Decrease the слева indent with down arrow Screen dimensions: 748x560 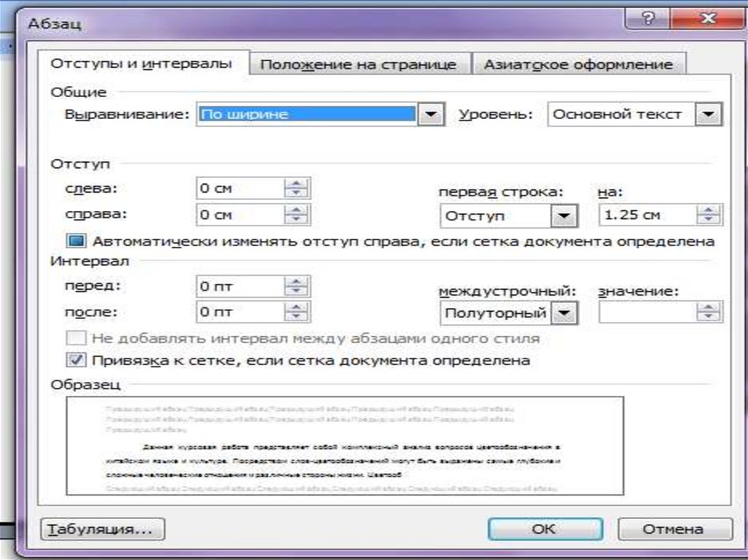pyautogui.click(x=297, y=193)
